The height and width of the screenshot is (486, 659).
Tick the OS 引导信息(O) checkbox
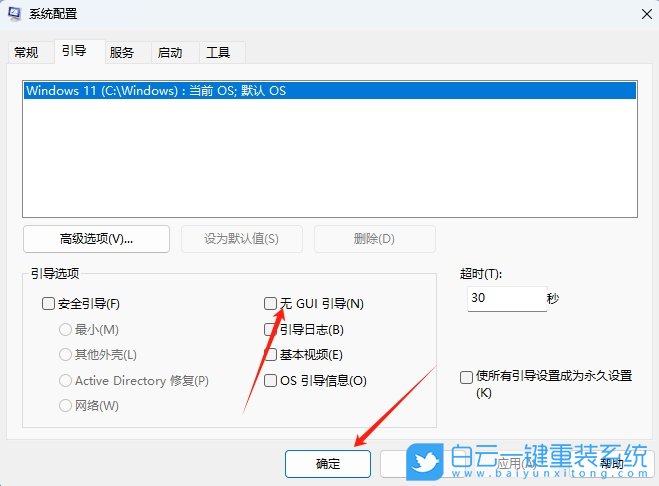point(270,380)
